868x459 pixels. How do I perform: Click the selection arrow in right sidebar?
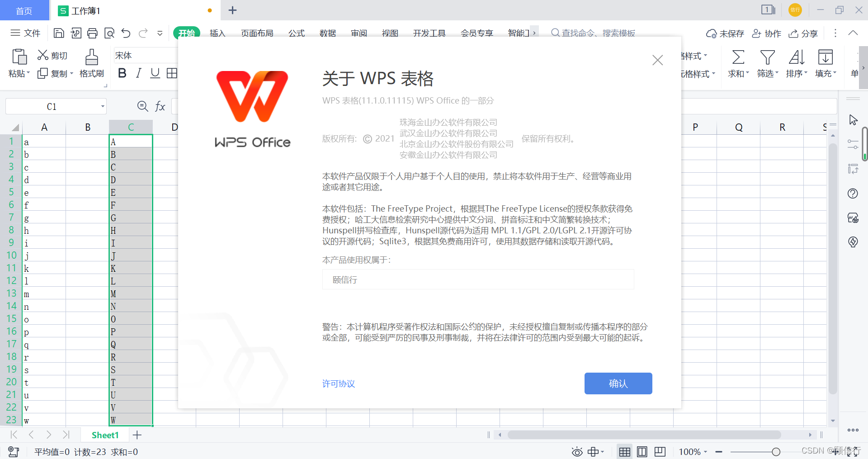(853, 120)
